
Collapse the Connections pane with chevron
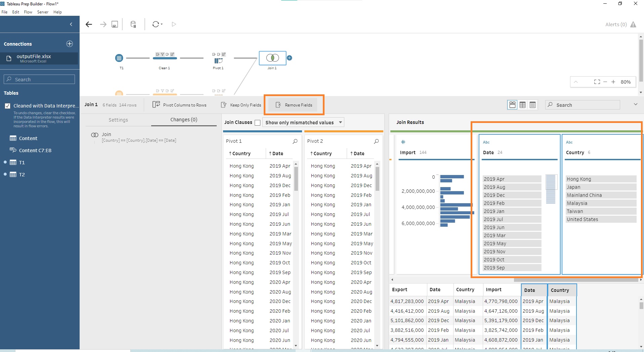(71, 24)
